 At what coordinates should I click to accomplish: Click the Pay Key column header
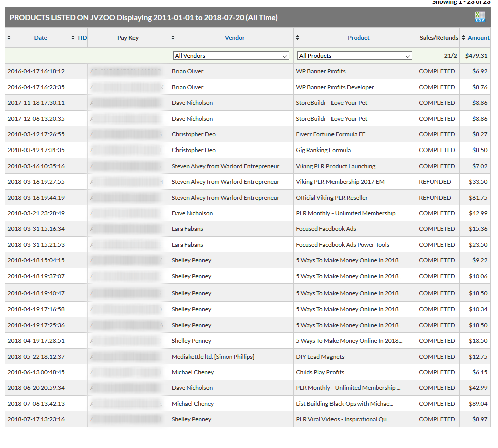coord(128,38)
